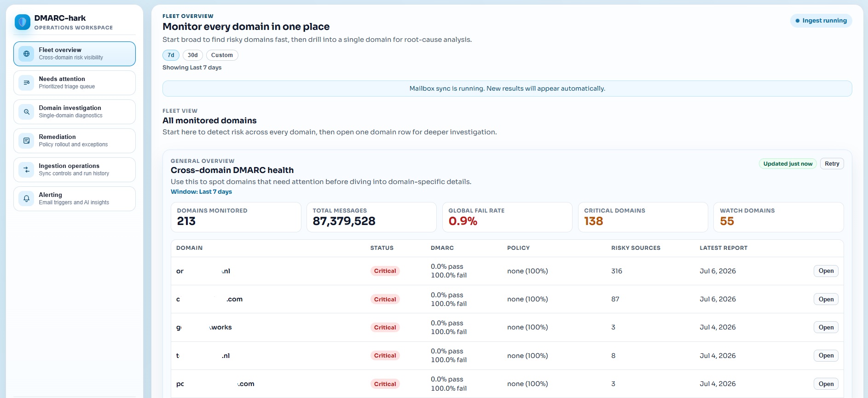Click the DMARC-hark shield logo
The height and width of the screenshot is (398, 868).
pos(22,22)
